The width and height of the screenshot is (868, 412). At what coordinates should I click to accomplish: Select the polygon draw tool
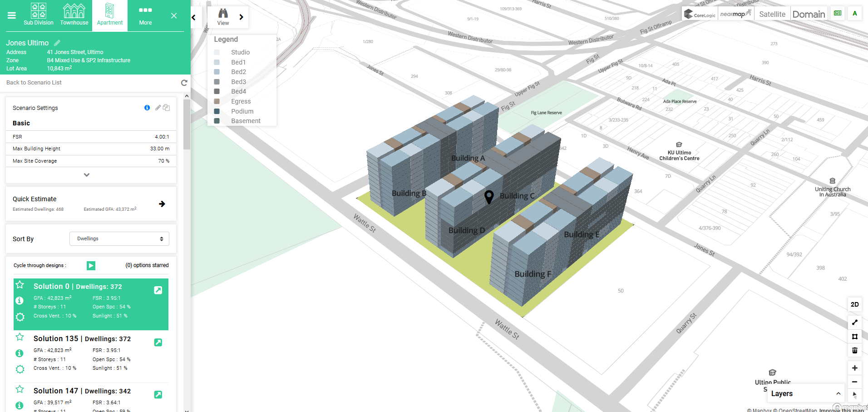pyautogui.click(x=855, y=337)
